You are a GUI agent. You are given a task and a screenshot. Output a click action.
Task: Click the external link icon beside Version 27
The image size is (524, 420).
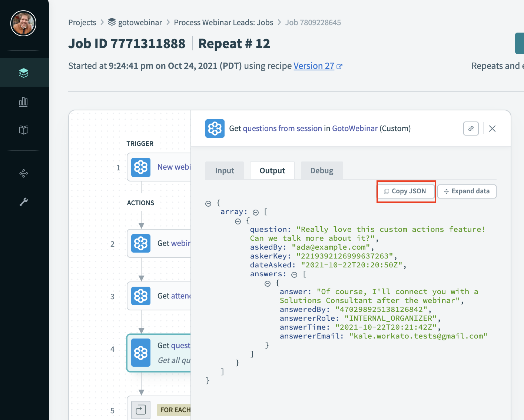(339, 66)
